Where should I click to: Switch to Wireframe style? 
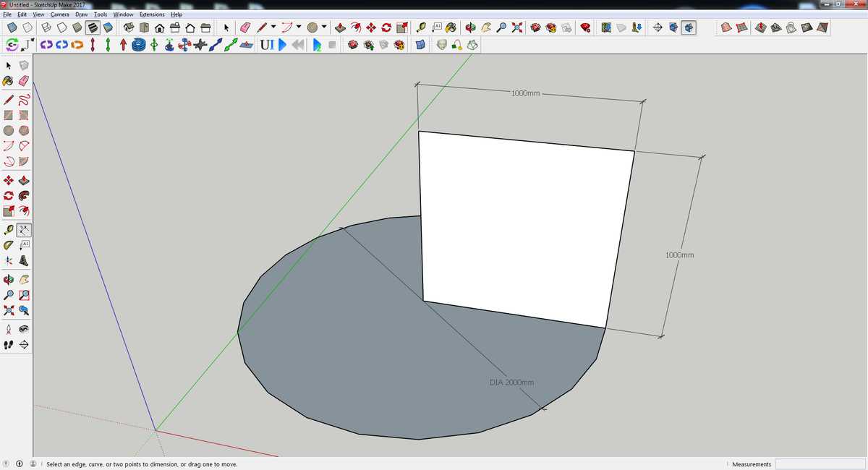point(46,27)
